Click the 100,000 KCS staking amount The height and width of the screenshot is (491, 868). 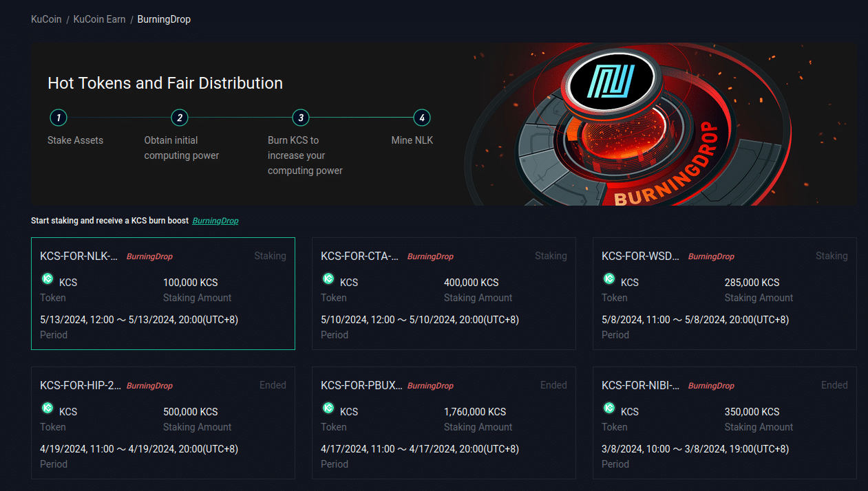point(191,283)
